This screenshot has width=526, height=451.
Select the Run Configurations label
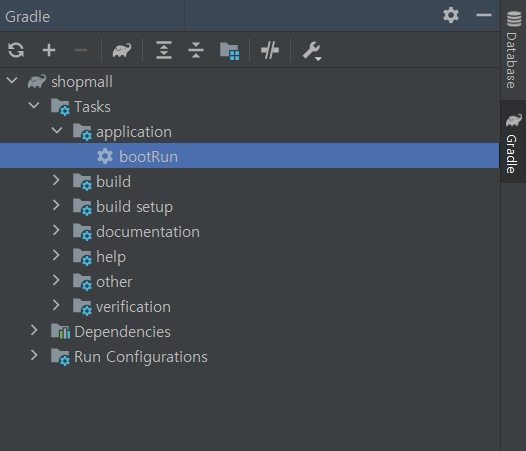point(141,357)
